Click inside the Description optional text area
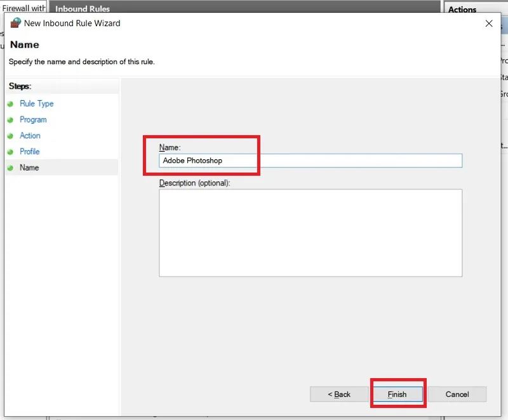 click(x=311, y=233)
